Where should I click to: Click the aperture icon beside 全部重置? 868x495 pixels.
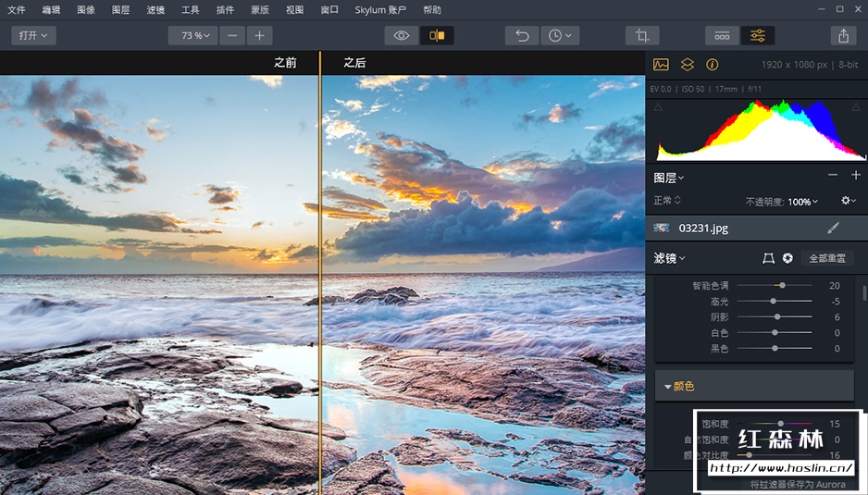[787, 258]
